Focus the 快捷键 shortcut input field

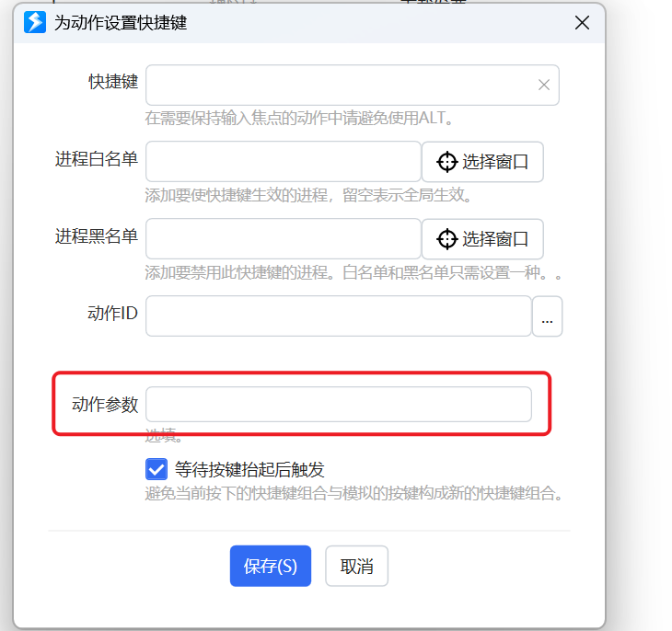coord(353,85)
